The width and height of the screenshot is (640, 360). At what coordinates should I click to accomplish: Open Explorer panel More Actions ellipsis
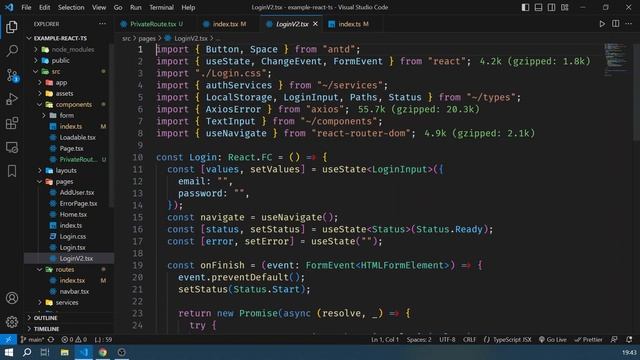(x=102, y=24)
